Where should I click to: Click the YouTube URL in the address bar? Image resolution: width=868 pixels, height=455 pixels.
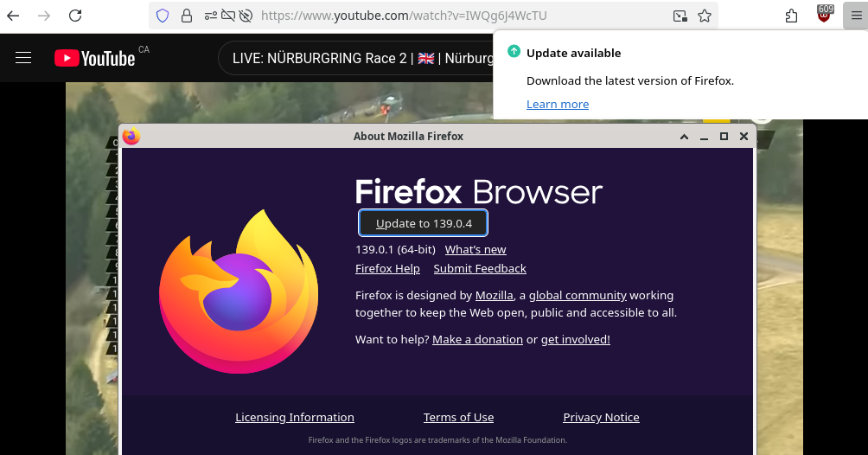pos(404,16)
